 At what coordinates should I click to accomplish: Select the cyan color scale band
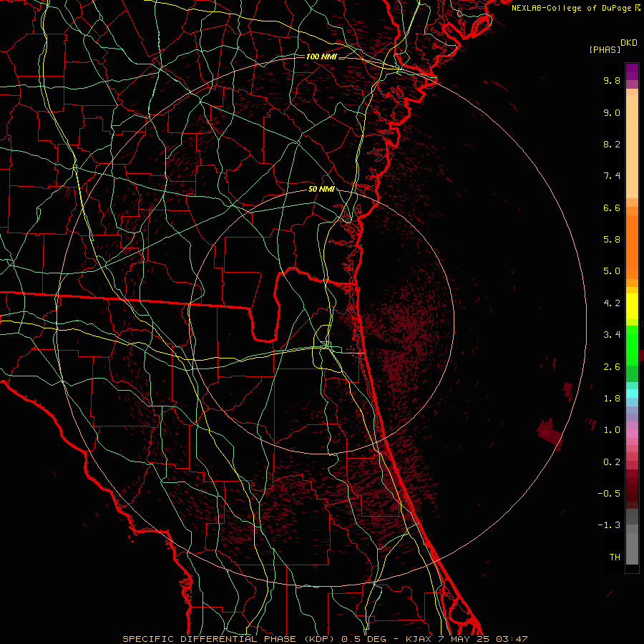pos(632,394)
